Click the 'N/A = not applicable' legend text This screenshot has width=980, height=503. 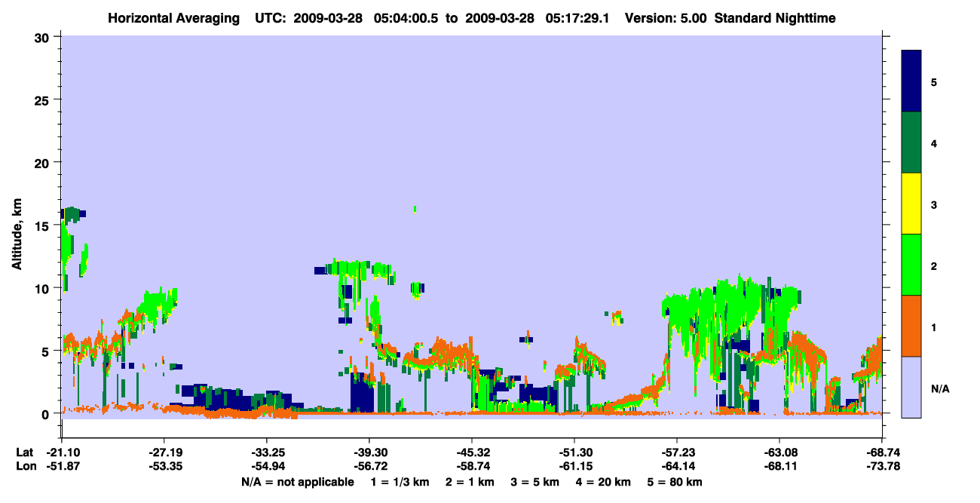point(297,482)
